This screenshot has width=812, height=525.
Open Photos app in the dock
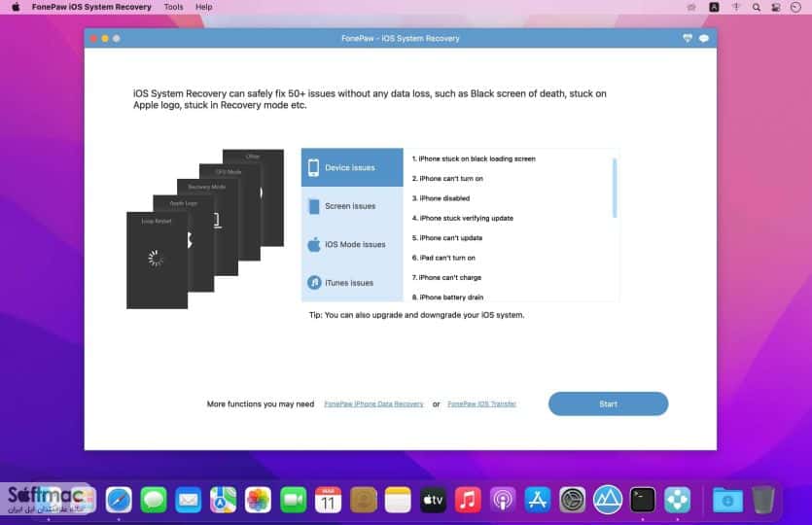[258, 500]
